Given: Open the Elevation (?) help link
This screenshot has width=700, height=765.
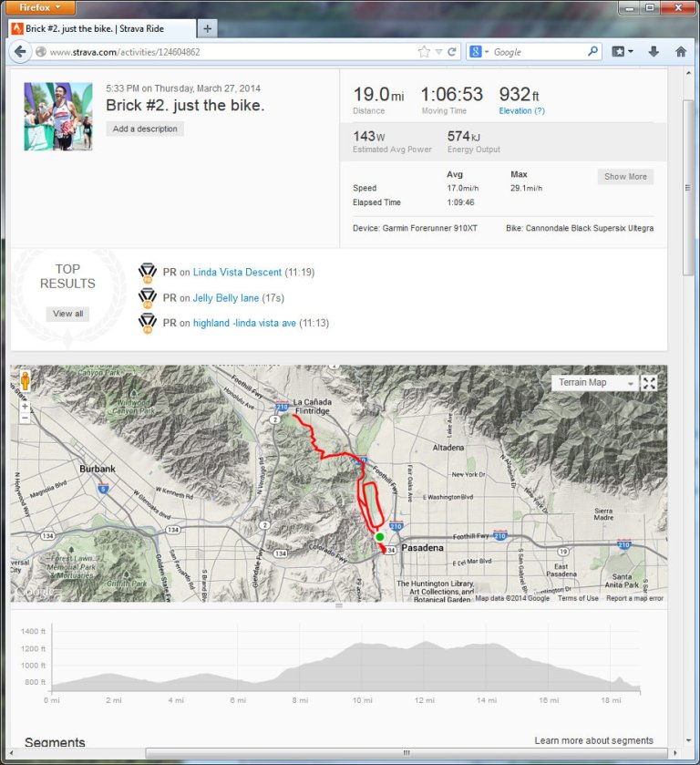Looking at the screenshot, I should click(x=520, y=110).
